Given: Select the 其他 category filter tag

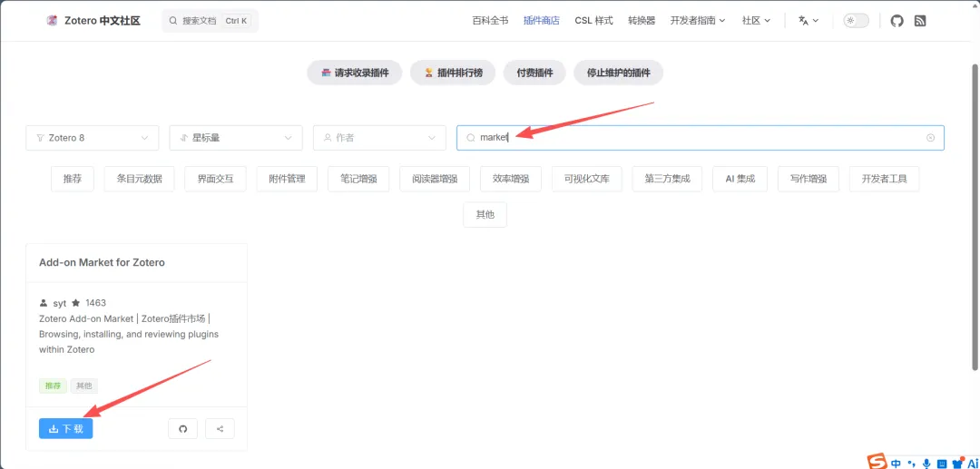Looking at the screenshot, I should click(485, 215).
